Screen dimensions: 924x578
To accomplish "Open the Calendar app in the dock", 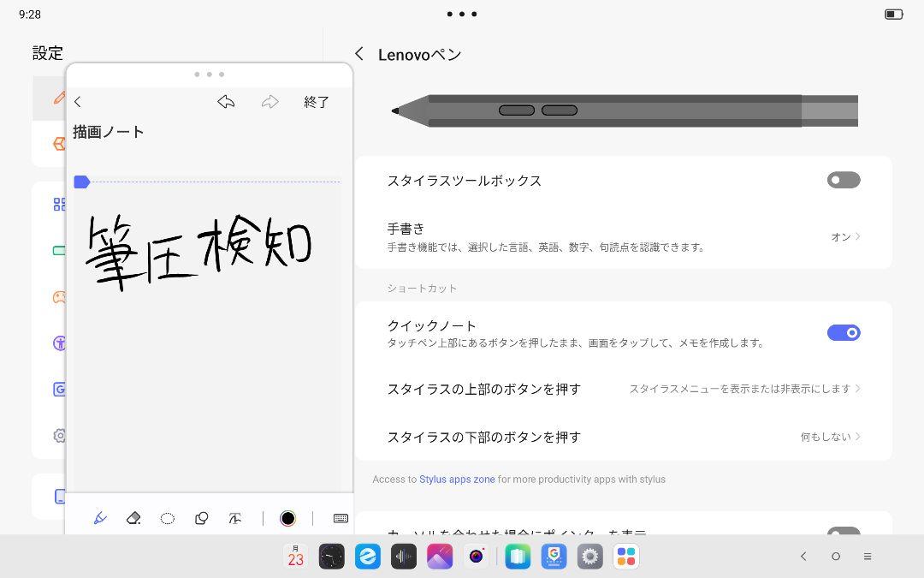I will 295,557.
